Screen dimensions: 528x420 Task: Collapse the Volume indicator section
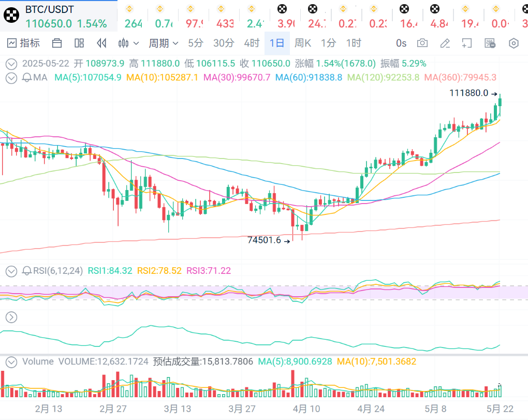[11, 362]
